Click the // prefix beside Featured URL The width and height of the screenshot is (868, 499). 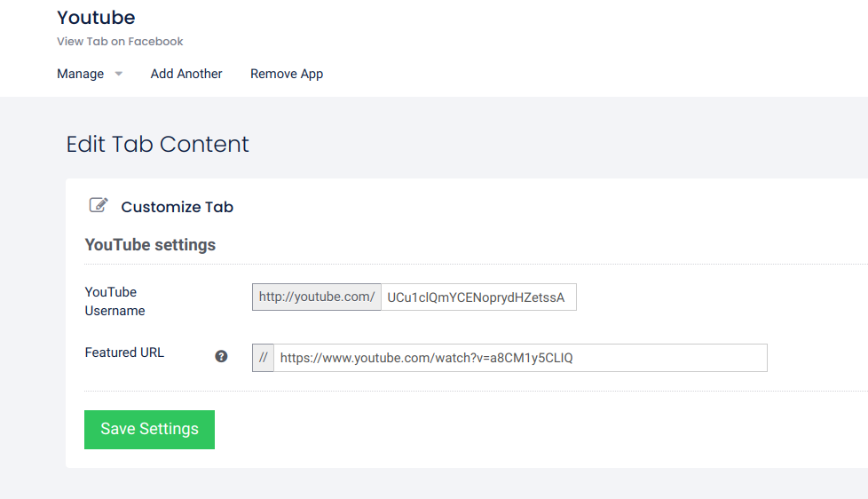(x=263, y=358)
